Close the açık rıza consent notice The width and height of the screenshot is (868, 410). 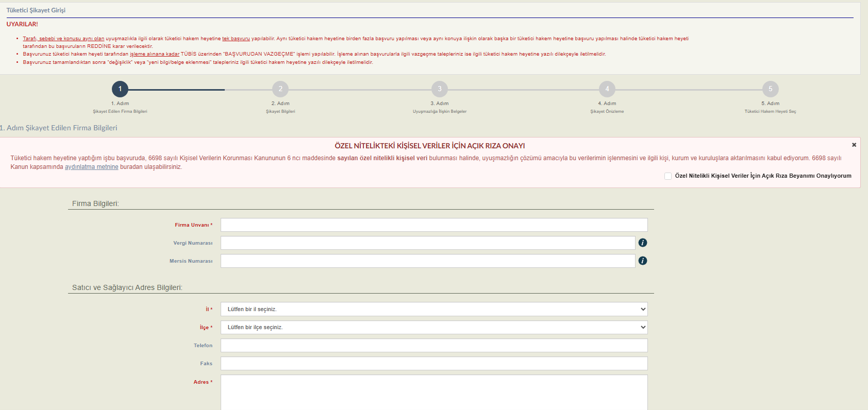click(854, 145)
